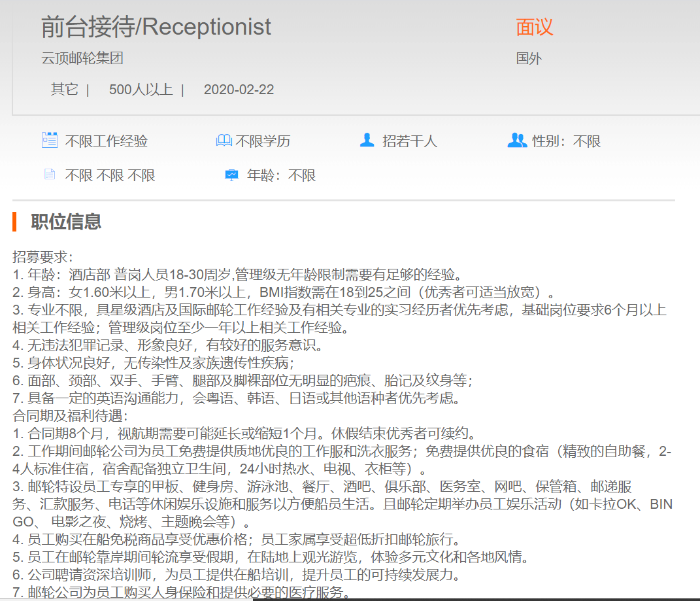Click the 2020-02-22 posting date

pyautogui.click(x=239, y=90)
